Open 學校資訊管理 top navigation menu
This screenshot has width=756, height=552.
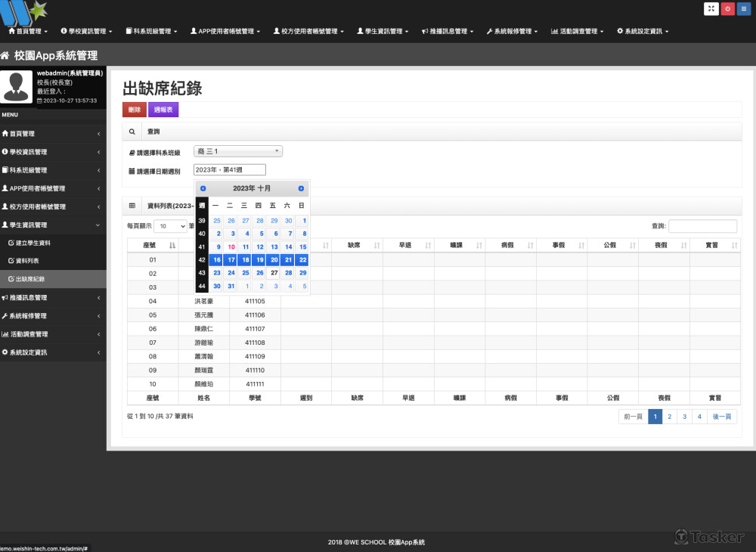(x=86, y=32)
